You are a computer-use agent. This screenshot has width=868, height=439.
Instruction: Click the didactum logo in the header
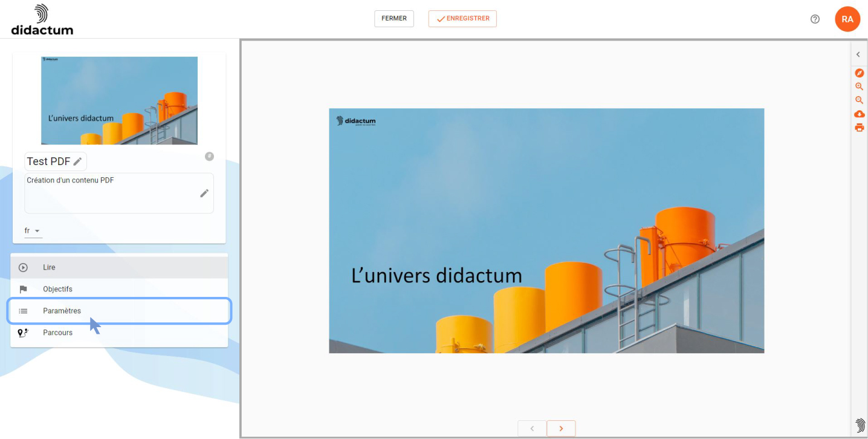pos(42,19)
